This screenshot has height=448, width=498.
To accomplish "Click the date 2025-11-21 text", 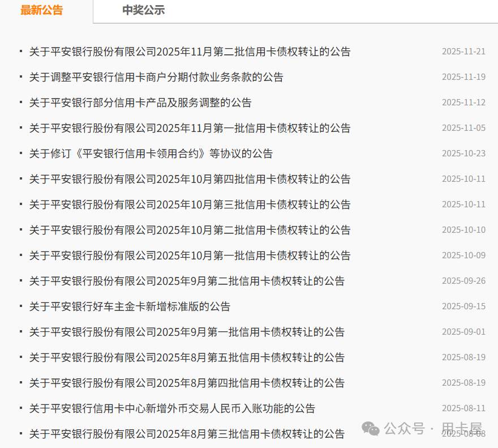I will pos(463,51).
